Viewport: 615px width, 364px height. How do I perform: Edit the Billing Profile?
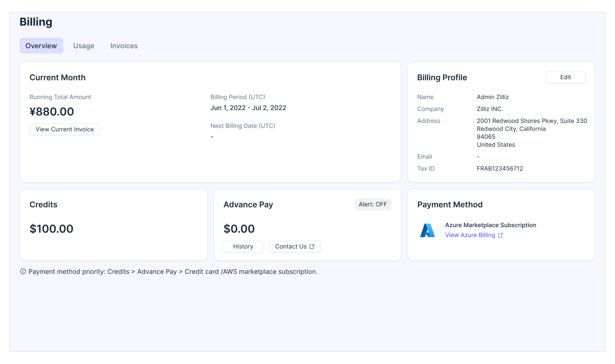[x=565, y=77]
